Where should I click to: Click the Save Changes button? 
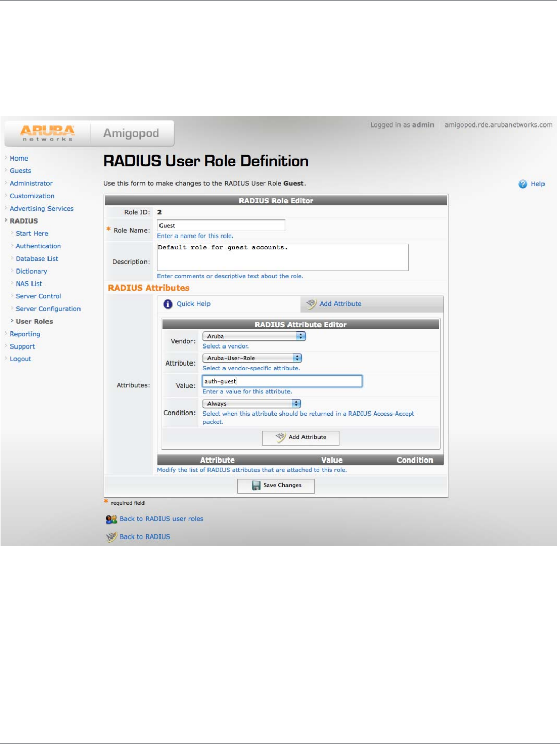point(276,486)
